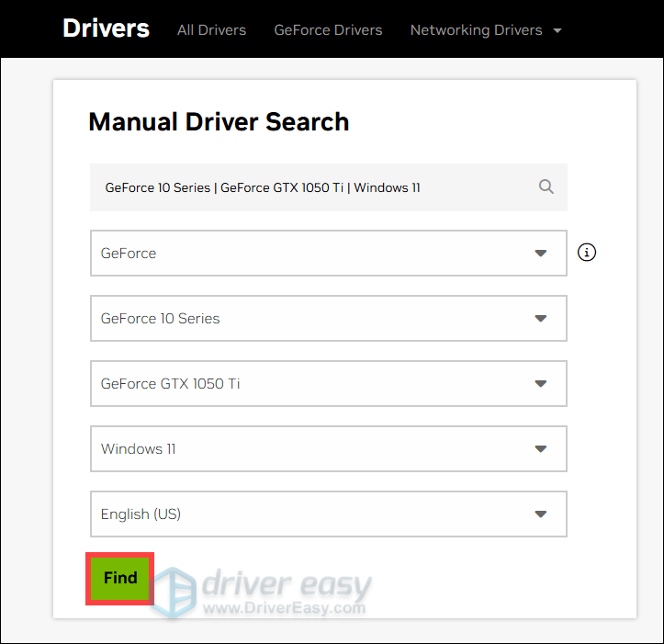The height and width of the screenshot is (644, 664).
Task: Click the arrow on GeForce GTX 1050 Ti dropdown
Action: pos(541,384)
